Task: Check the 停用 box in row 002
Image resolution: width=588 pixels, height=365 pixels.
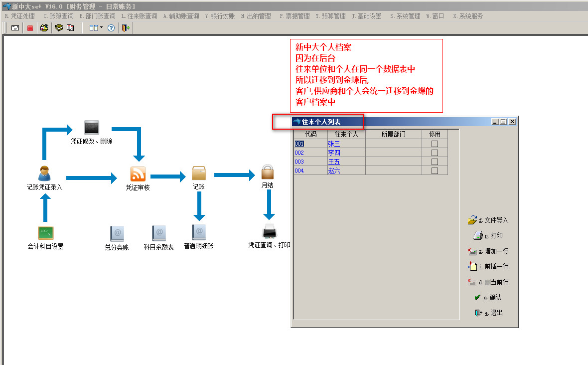Action: [x=435, y=153]
